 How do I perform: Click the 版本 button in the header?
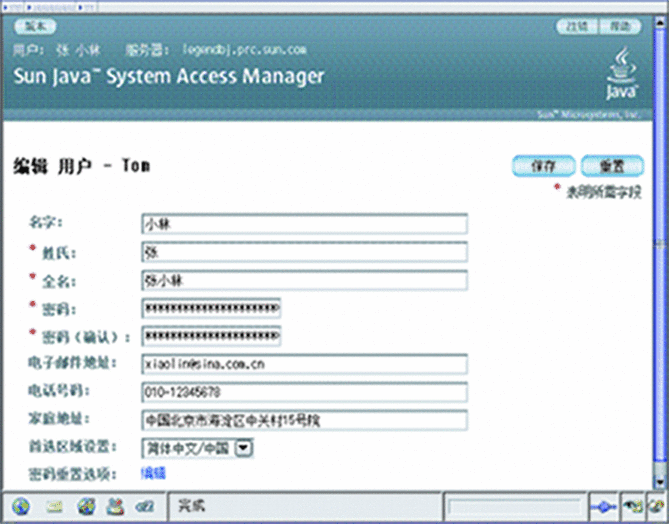coord(35,26)
